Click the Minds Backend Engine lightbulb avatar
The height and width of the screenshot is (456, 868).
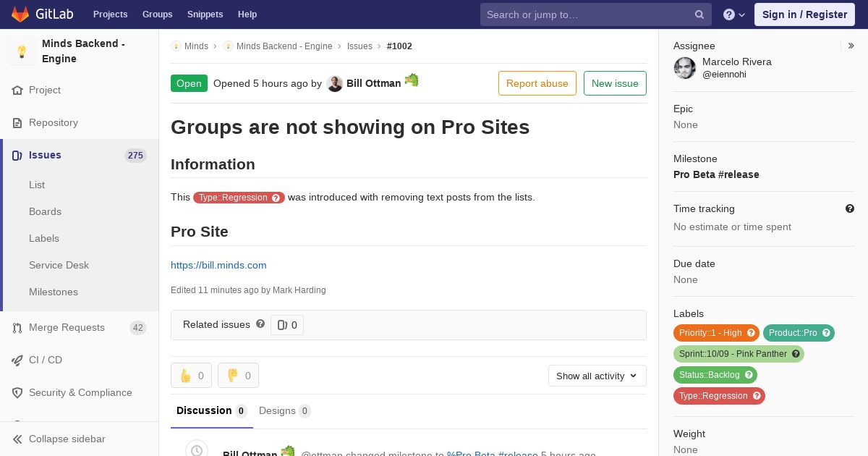[22, 51]
